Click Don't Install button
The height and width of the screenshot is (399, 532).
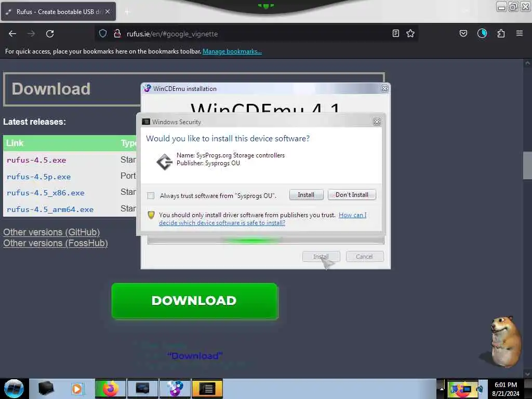(x=352, y=195)
